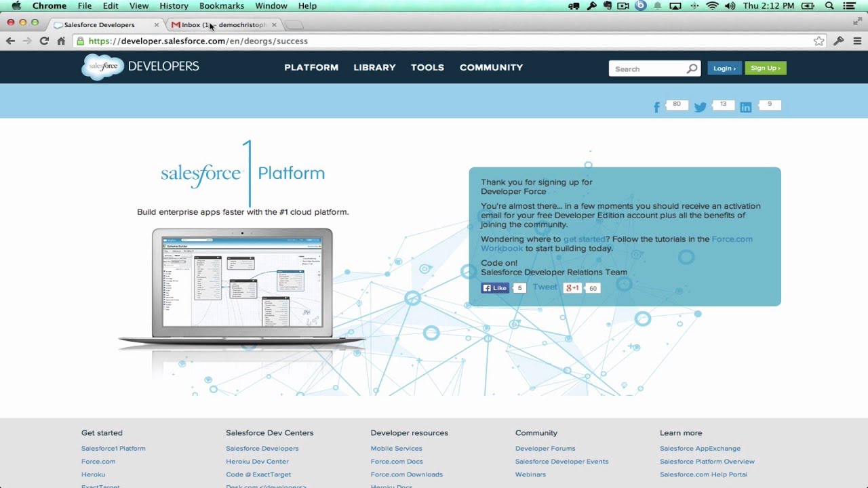The height and width of the screenshot is (488, 868).
Task: Open Salesforce Platform Overview link
Action: (707, 461)
